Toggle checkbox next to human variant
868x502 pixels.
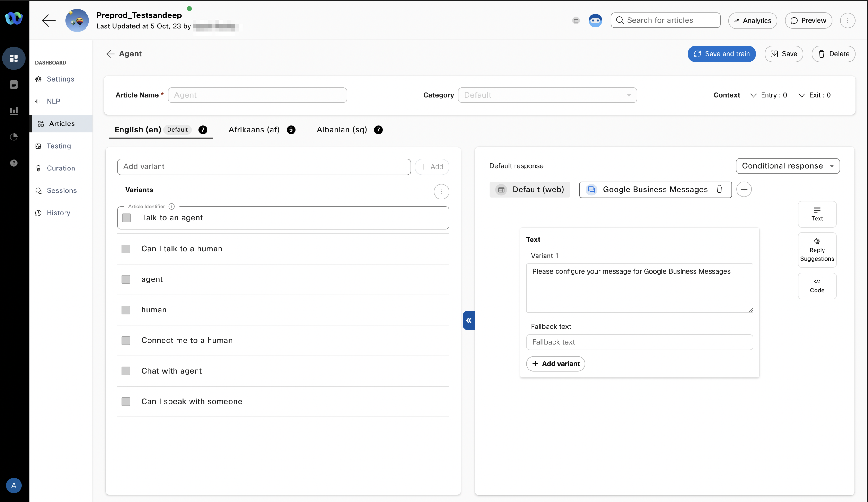coord(126,310)
